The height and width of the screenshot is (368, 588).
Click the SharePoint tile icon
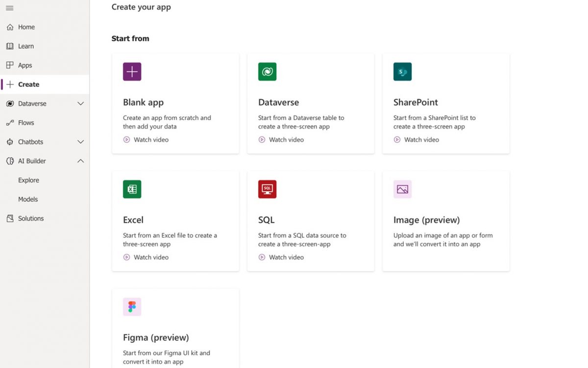pos(402,71)
